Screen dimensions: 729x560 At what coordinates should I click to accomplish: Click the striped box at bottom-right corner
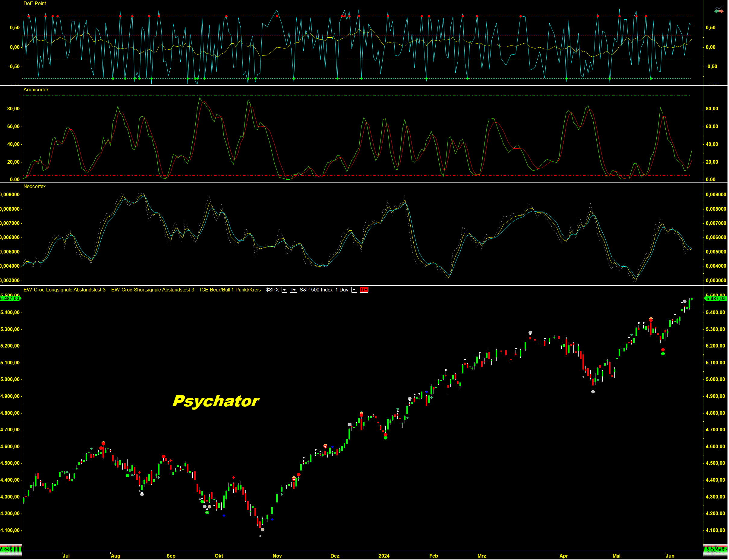pyautogui.click(x=715, y=550)
